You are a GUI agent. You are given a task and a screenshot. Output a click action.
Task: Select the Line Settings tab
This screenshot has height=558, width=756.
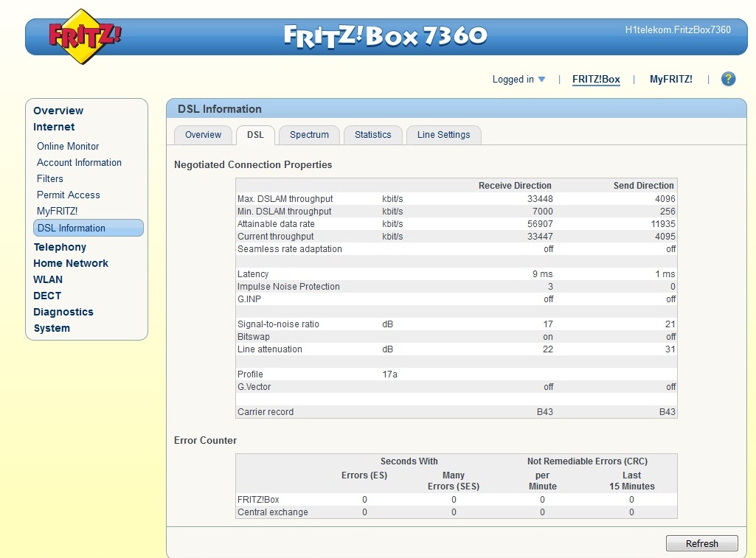tap(443, 135)
